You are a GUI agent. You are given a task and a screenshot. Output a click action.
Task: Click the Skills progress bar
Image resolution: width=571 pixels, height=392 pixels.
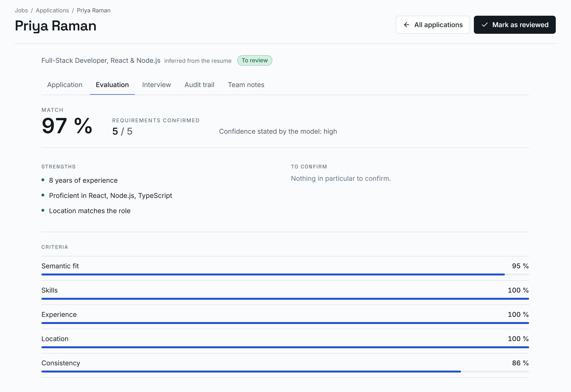pos(285,299)
